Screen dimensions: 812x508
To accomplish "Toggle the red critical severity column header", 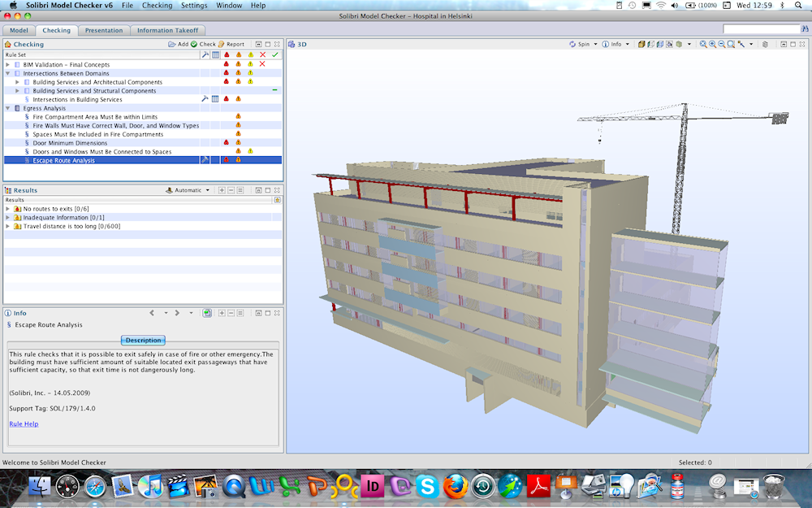I will point(227,54).
